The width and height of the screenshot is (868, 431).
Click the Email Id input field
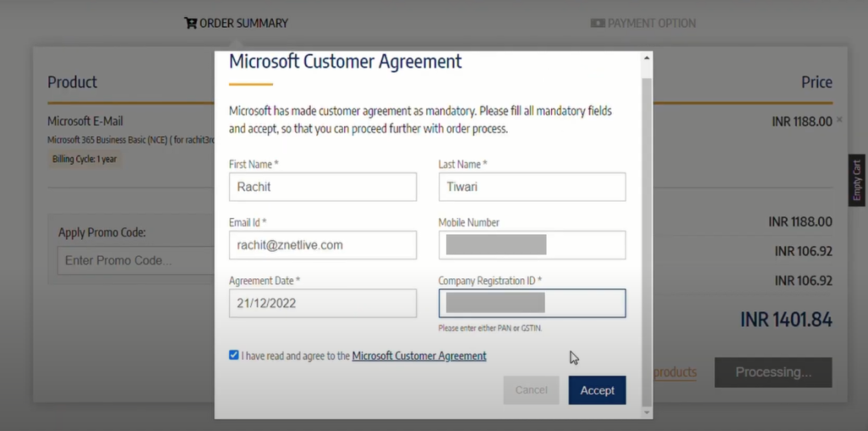pos(323,245)
